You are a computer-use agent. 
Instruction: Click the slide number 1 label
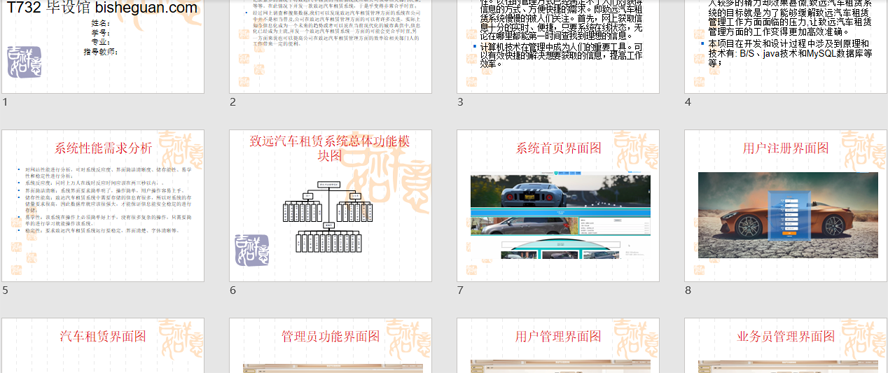tap(5, 102)
